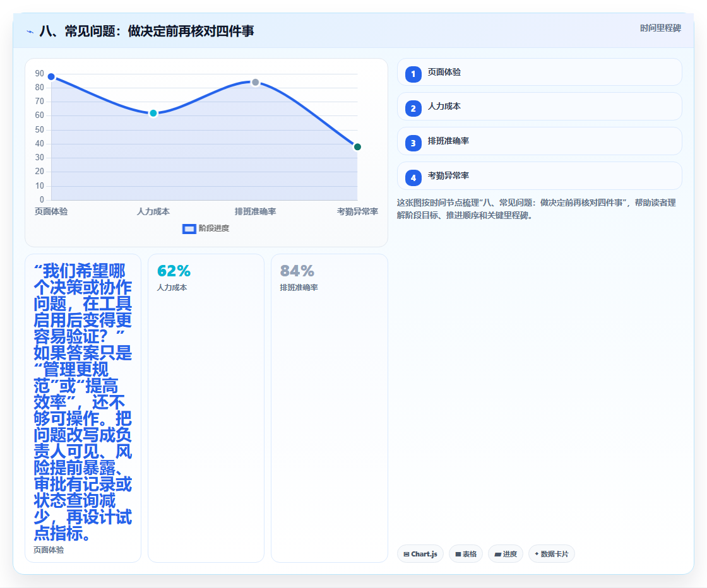707x588 pixels.
Task: Click the lightning icon beside the section title
Action: 30,32
